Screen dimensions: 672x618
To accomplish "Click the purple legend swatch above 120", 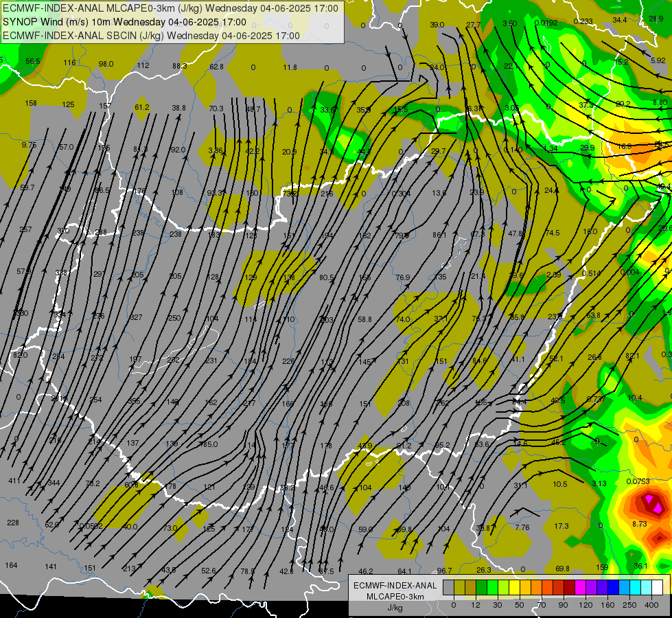I will click(591, 587).
